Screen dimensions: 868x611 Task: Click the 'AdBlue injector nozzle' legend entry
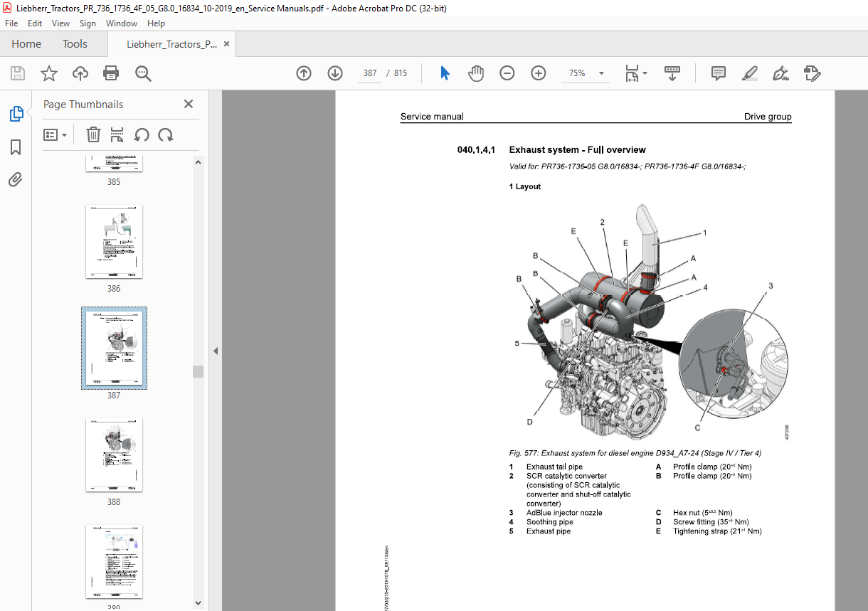564,513
